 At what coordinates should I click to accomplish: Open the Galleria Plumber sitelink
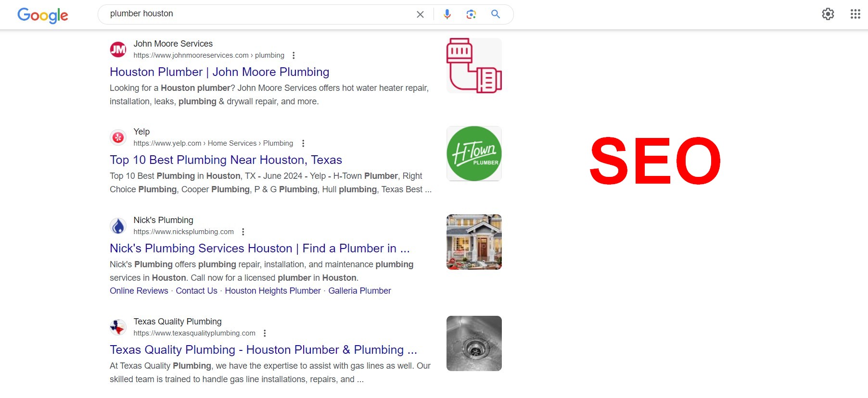tap(359, 291)
